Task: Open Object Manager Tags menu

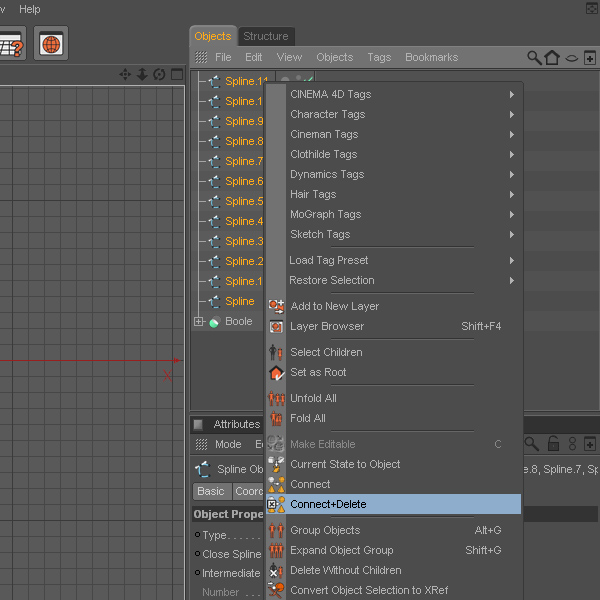Action: 379,57
